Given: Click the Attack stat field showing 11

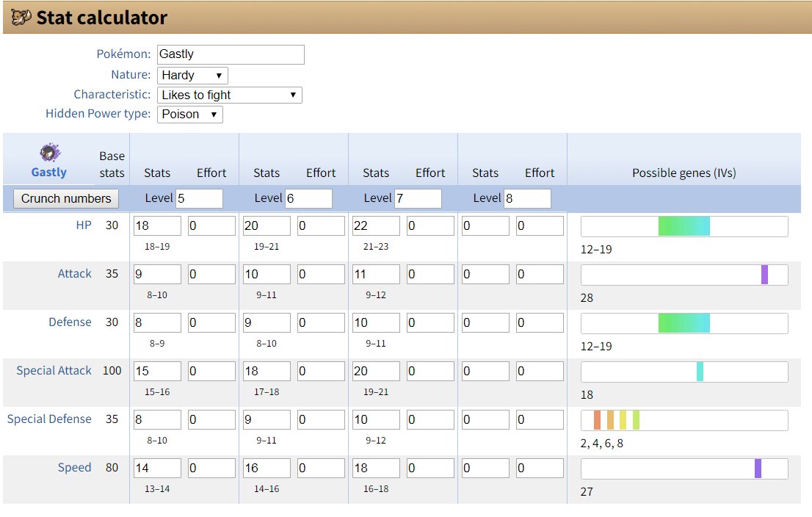Looking at the screenshot, I should click(376, 274).
